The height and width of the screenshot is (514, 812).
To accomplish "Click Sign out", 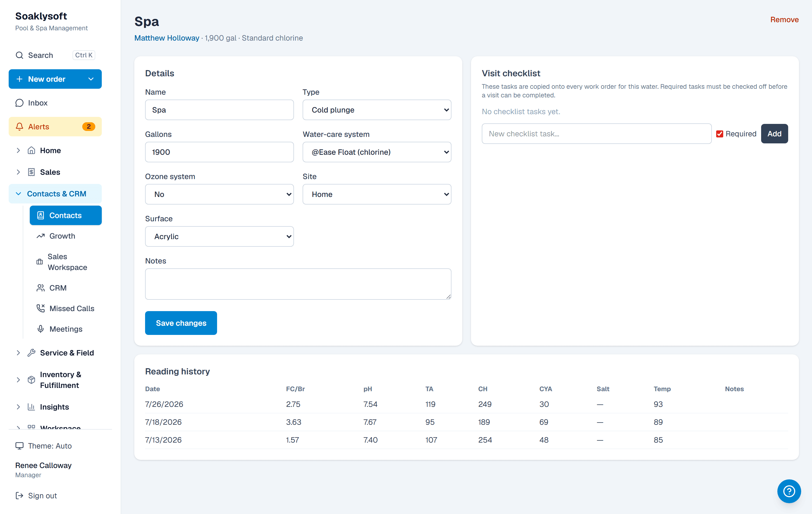I will pyautogui.click(x=42, y=495).
